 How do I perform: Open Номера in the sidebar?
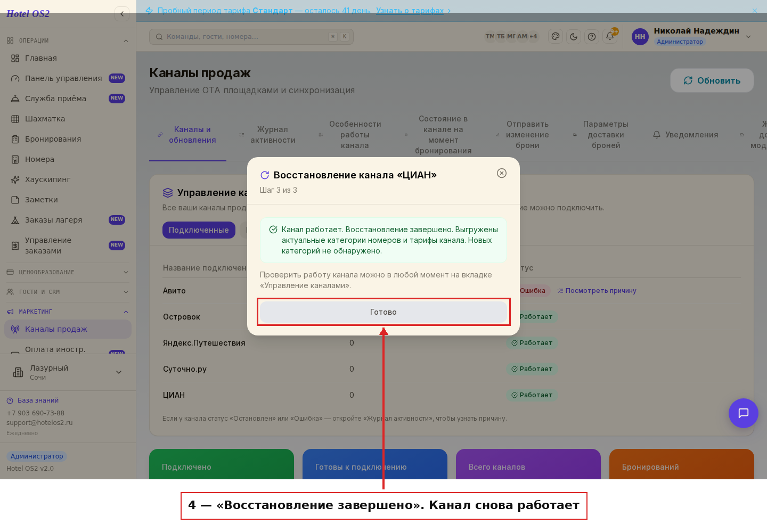tap(68, 159)
